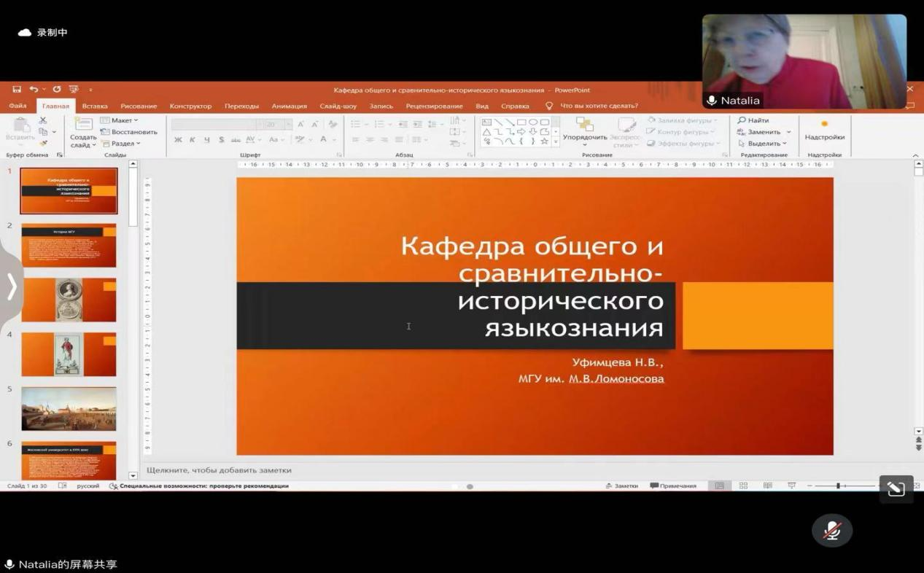Adjust the zoom slider in status bar
The height and width of the screenshot is (573, 924).
pyautogui.click(x=838, y=486)
